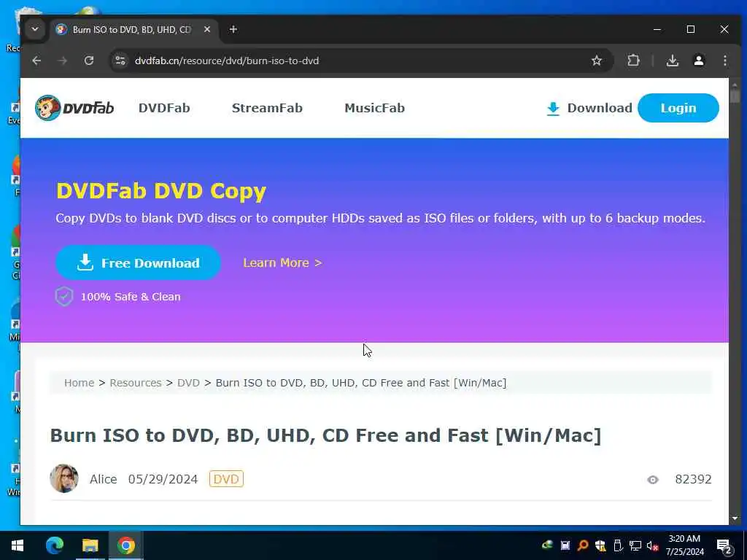Reload the page with the refresh icon
747x560 pixels.
click(x=89, y=61)
